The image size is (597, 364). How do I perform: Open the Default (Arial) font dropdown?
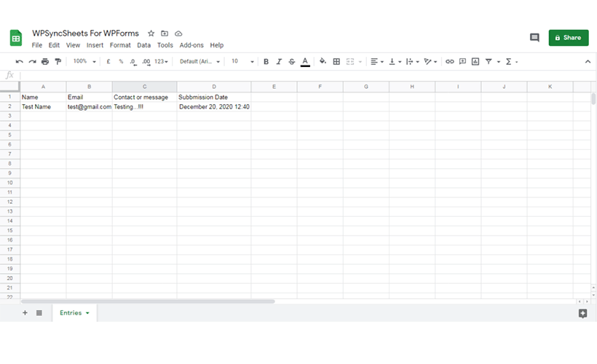200,61
